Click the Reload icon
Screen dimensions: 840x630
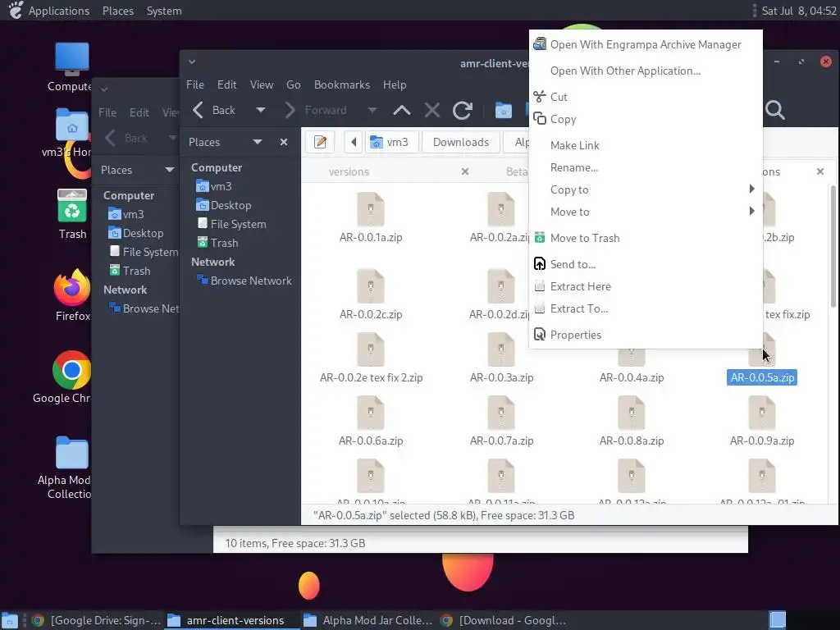pos(463,111)
